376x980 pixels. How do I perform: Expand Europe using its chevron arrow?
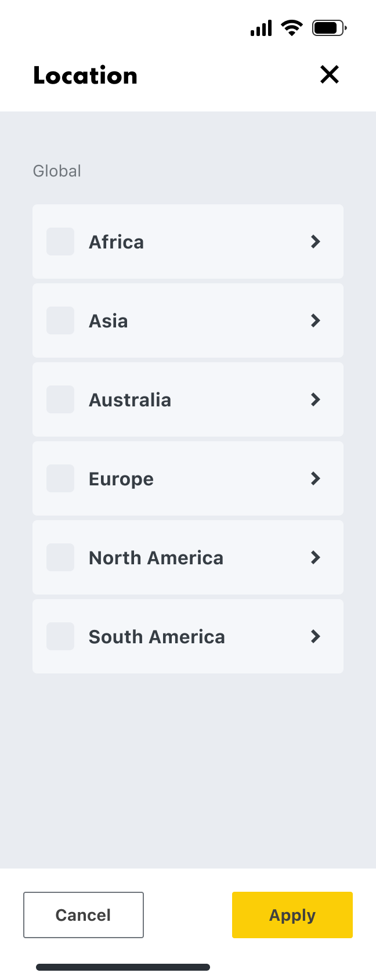pos(316,478)
